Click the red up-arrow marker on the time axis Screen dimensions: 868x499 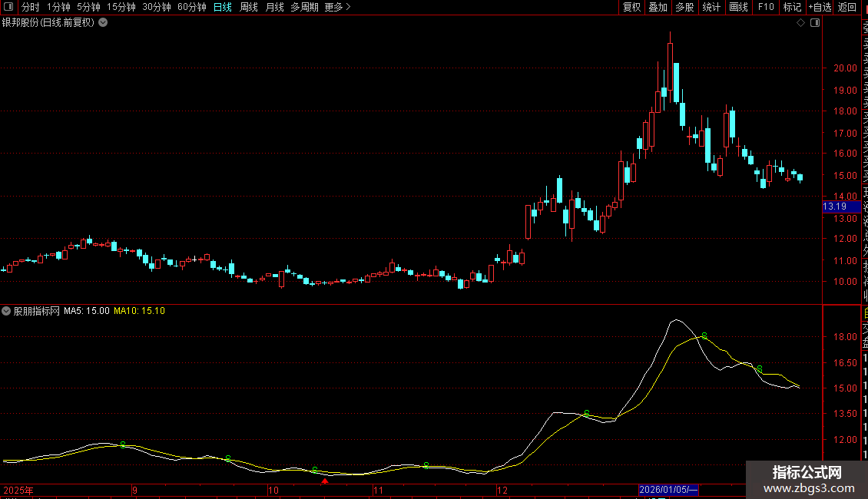tap(325, 481)
